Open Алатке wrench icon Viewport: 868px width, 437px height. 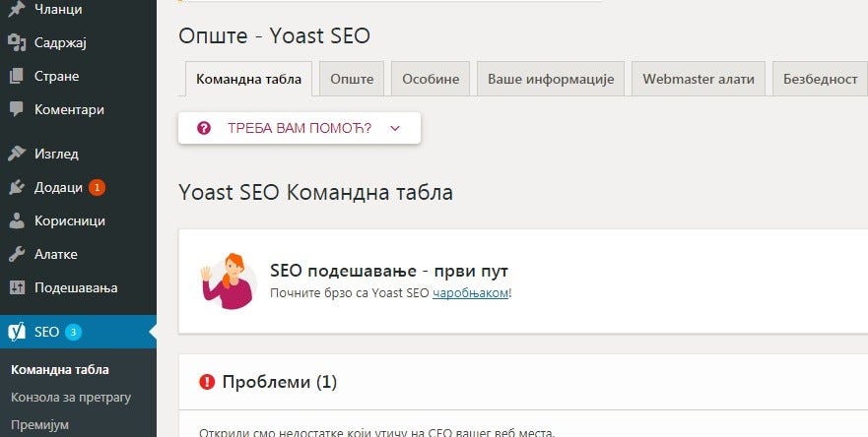coord(17,254)
